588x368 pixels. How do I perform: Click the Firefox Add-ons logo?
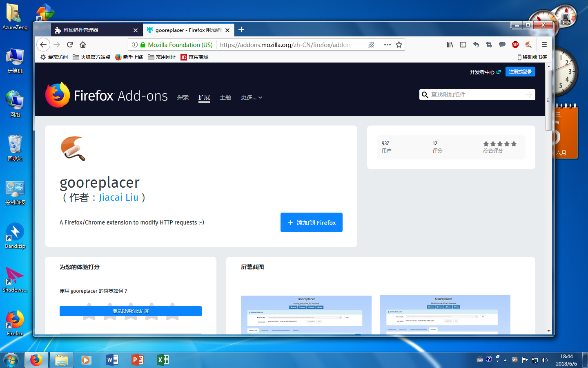click(107, 95)
